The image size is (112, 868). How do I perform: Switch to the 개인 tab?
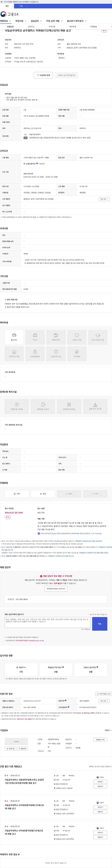pos(7,6)
